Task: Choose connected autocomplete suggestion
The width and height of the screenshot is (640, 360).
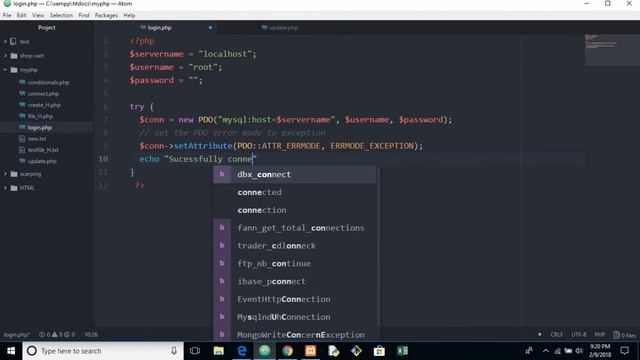Action: point(294,192)
